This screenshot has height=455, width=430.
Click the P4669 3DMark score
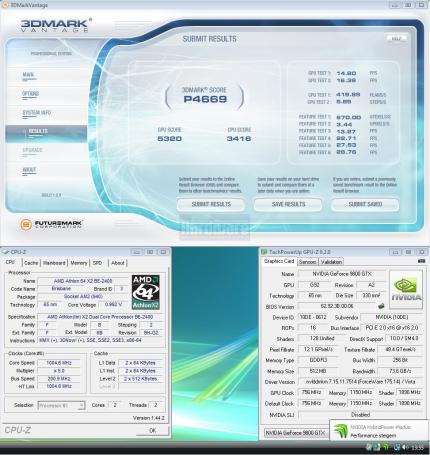[205, 99]
